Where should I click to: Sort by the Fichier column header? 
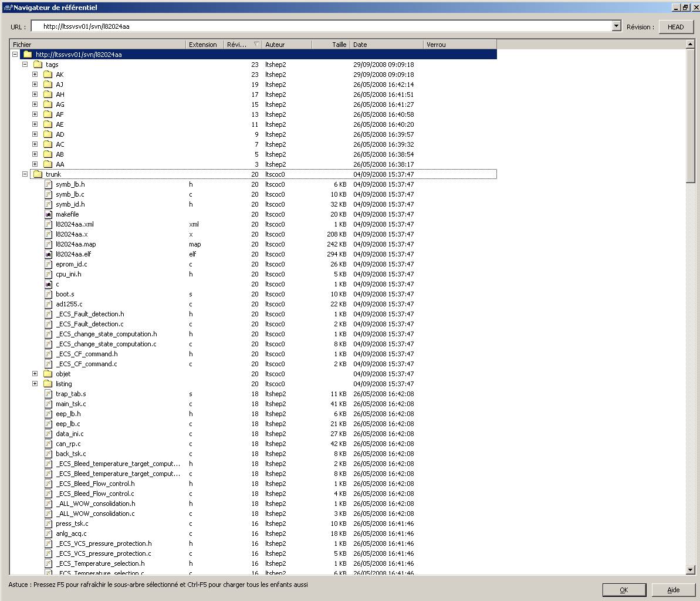pos(97,45)
